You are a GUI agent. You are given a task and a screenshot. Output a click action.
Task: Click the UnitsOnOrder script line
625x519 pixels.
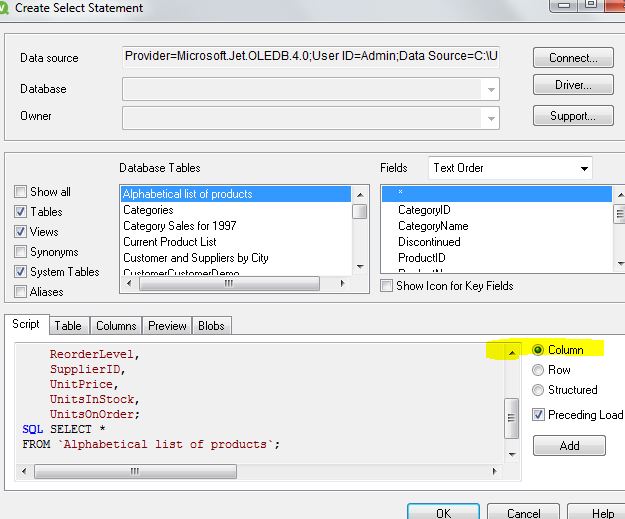pyautogui.click(x=94, y=414)
